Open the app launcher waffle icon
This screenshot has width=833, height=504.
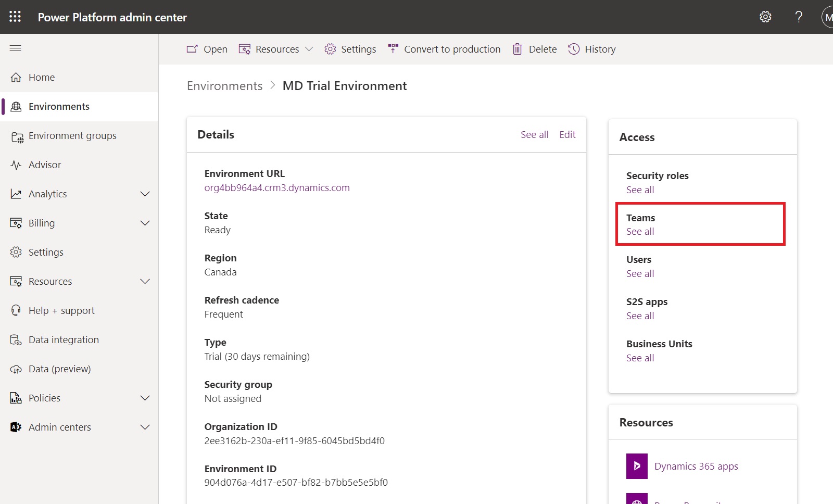tap(15, 16)
